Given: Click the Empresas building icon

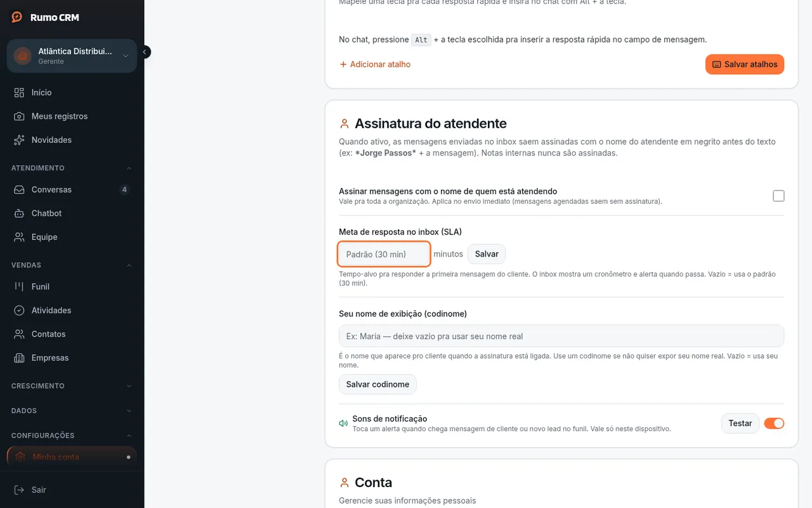Looking at the screenshot, I should pos(20,358).
